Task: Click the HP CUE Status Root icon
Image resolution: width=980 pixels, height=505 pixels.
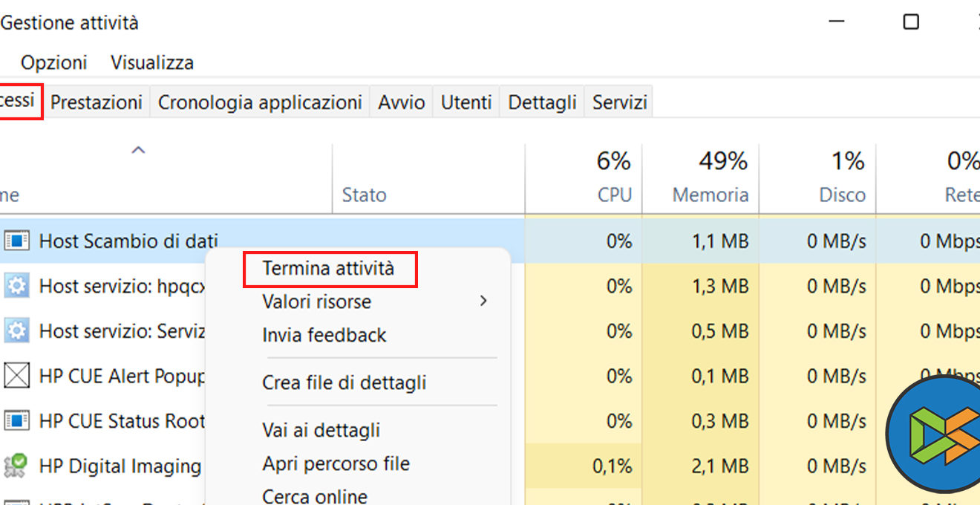Action: click(16, 421)
